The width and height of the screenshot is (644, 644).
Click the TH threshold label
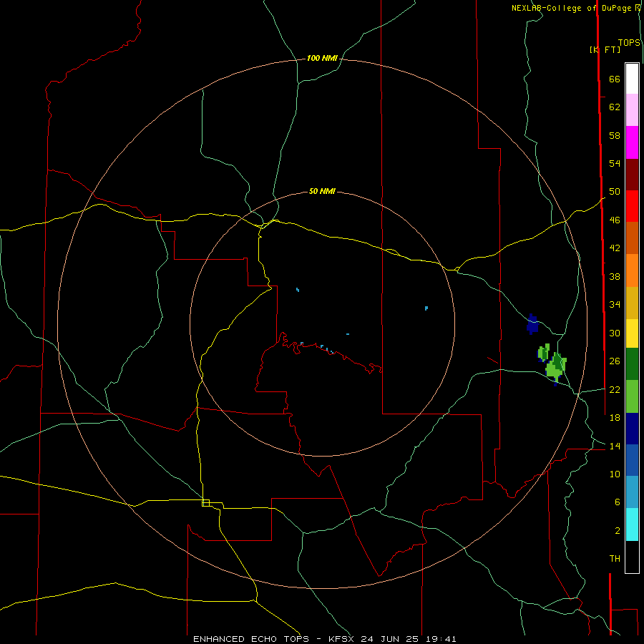click(615, 559)
